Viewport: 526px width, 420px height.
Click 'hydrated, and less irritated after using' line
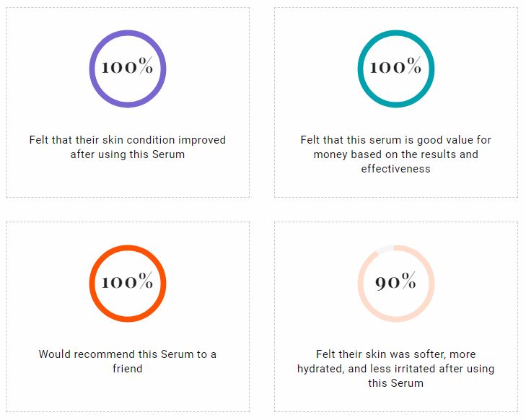tap(396, 369)
